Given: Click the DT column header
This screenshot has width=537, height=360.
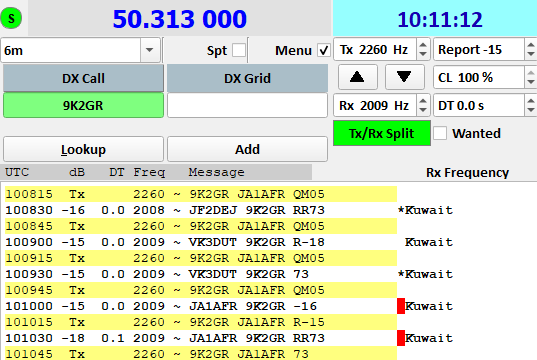Looking at the screenshot, I should tap(116, 172).
